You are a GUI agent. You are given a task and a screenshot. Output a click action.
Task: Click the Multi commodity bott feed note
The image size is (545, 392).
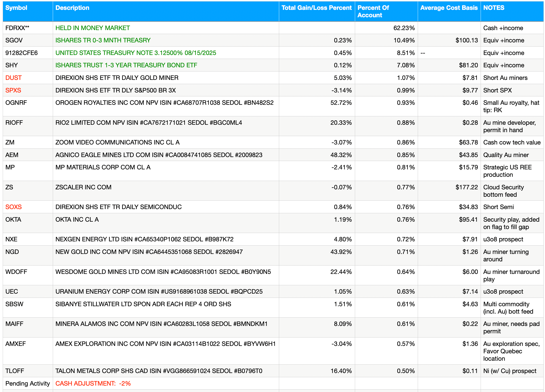[508, 308]
